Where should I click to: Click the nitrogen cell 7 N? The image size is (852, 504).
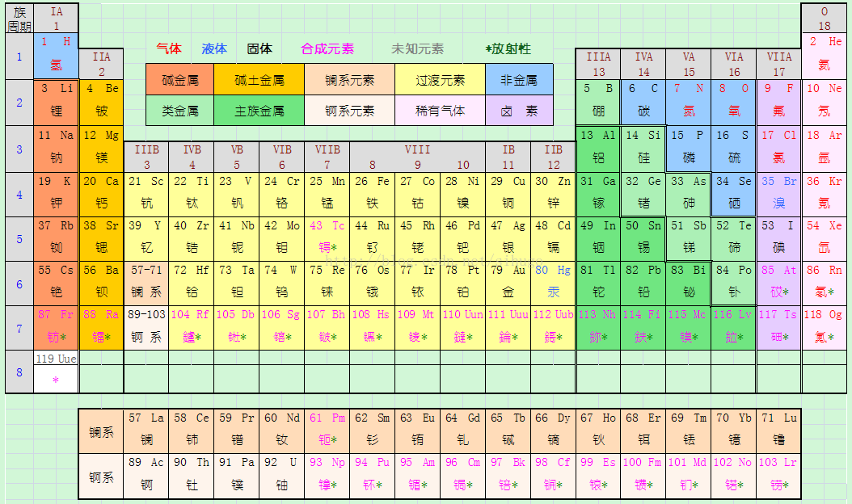tap(688, 103)
